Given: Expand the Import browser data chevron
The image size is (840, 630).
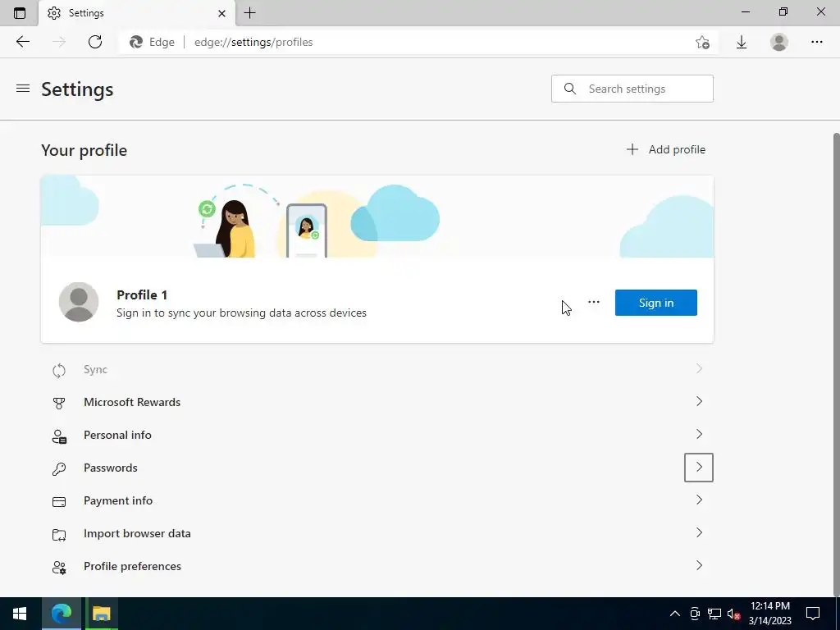Looking at the screenshot, I should (x=699, y=532).
